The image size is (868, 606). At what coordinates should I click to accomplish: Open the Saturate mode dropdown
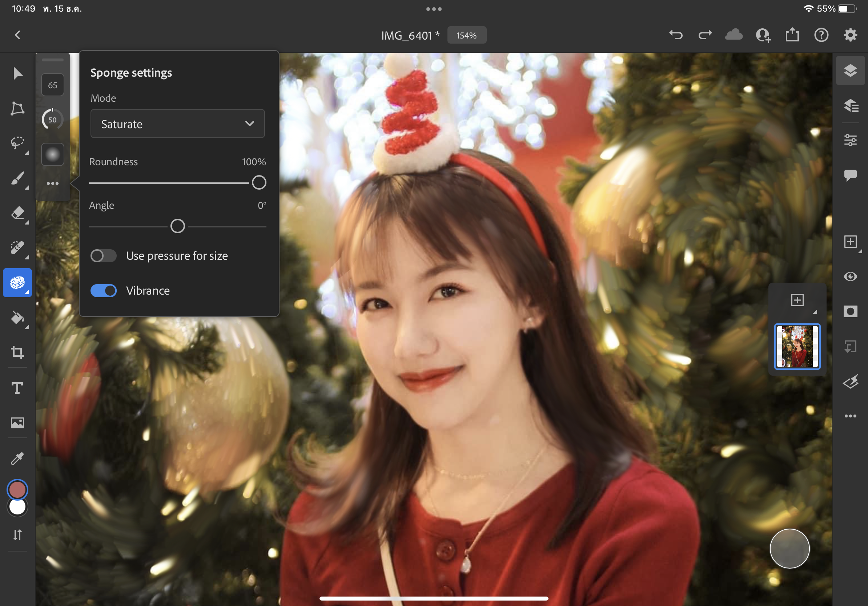tap(177, 124)
